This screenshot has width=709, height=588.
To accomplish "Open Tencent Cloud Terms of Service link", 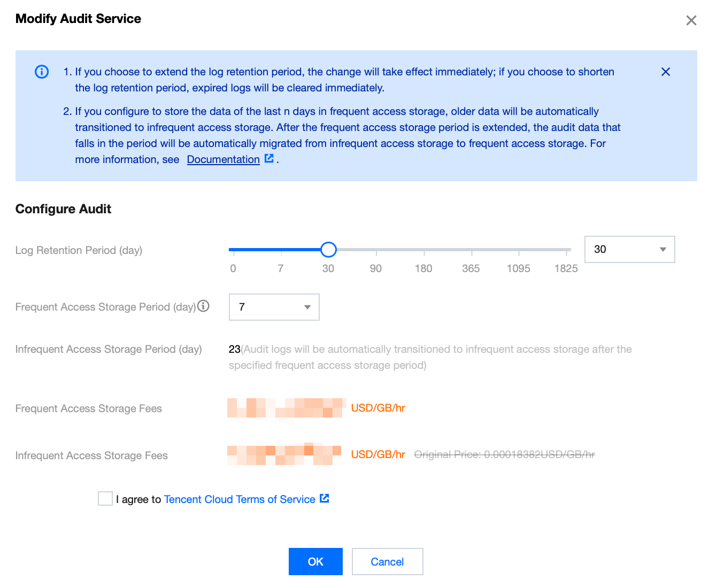I will pyautogui.click(x=240, y=499).
